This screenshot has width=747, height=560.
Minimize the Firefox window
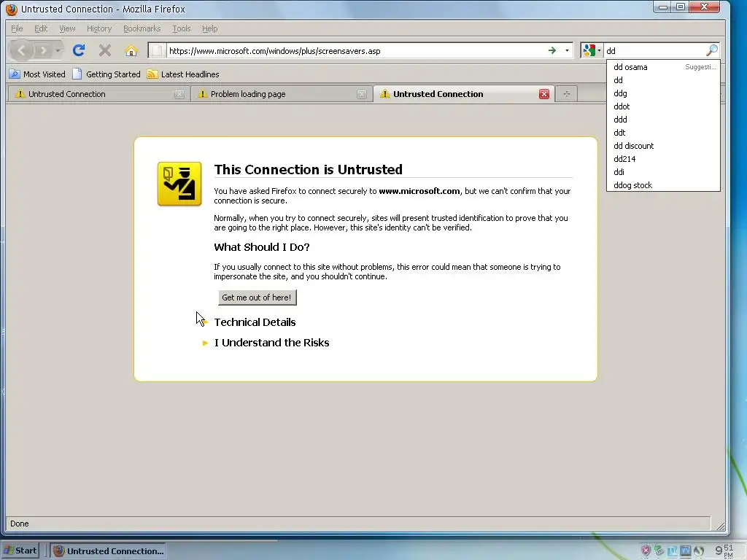(x=662, y=7)
